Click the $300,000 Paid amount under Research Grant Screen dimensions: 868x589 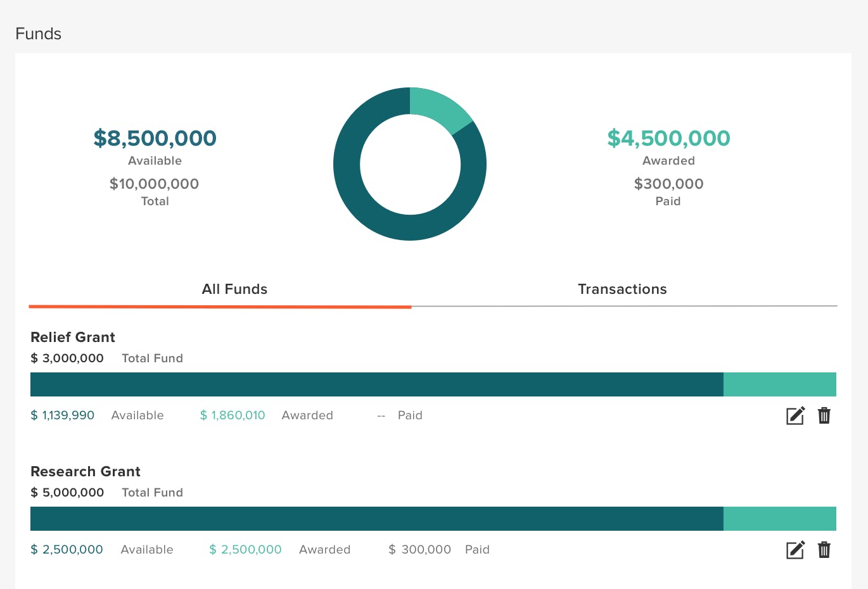coord(419,550)
